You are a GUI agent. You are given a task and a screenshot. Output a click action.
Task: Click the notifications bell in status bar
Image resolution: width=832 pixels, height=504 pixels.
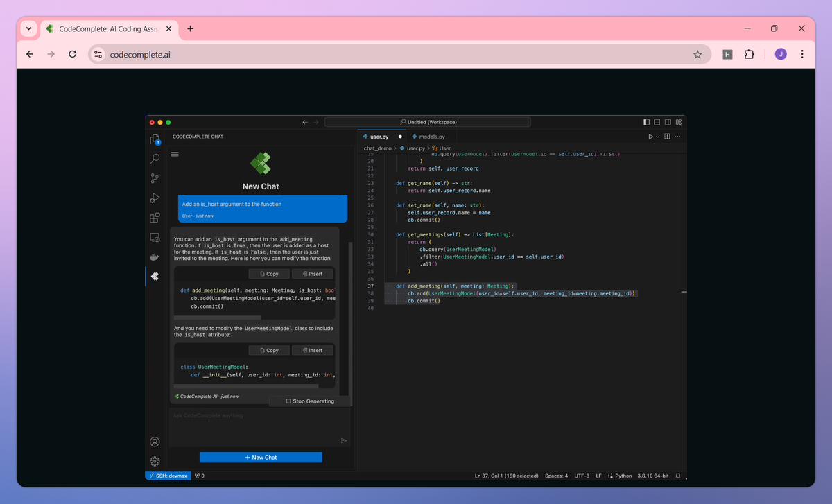[678, 476]
